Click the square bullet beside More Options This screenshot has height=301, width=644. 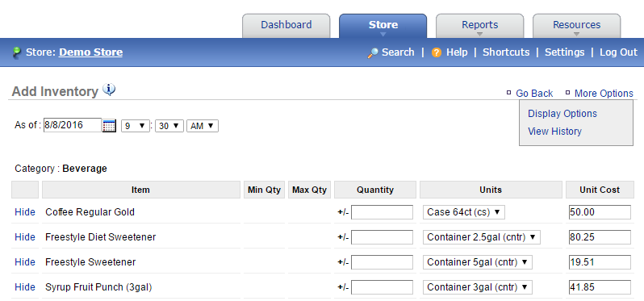point(567,93)
